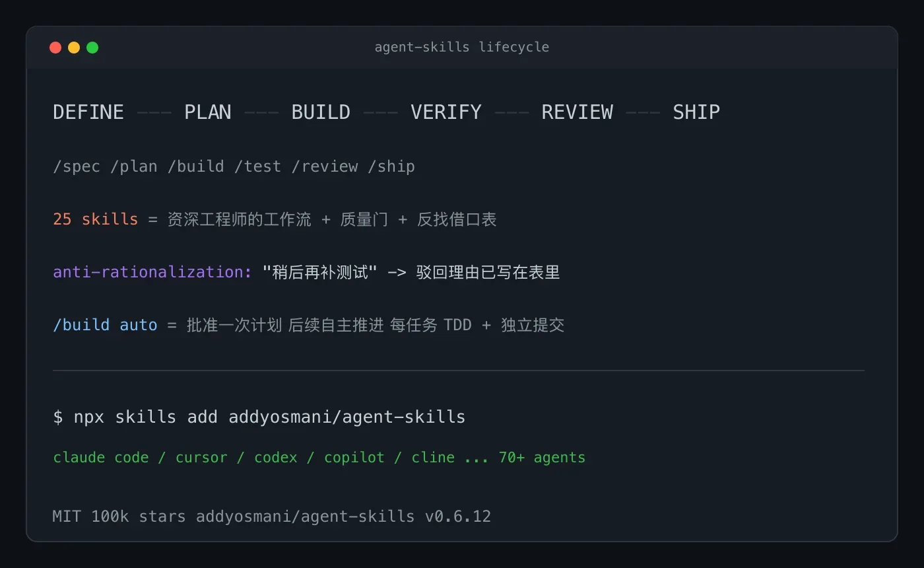Click the blue "/build auto" text
This screenshot has width=924, height=568.
pyautogui.click(x=105, y=325)
